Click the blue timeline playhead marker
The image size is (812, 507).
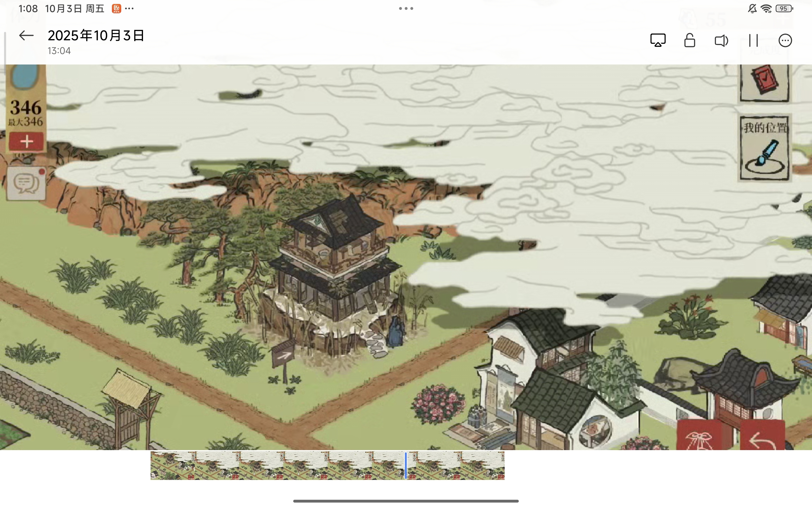coord(406,465)
